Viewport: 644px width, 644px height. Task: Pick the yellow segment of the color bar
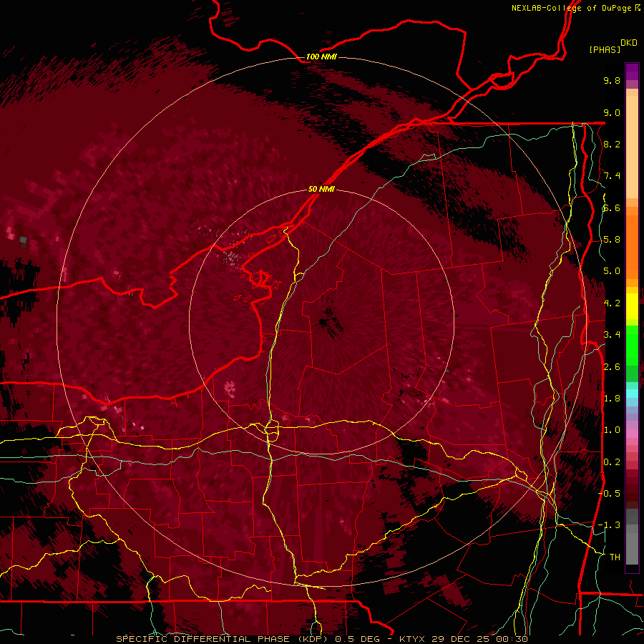(632, 306)
